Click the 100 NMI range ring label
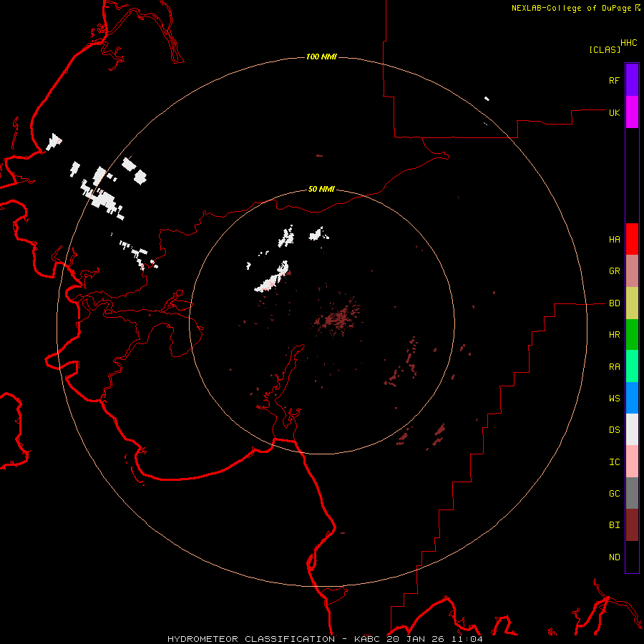644x644 pixels. click(x=321, y=57)
